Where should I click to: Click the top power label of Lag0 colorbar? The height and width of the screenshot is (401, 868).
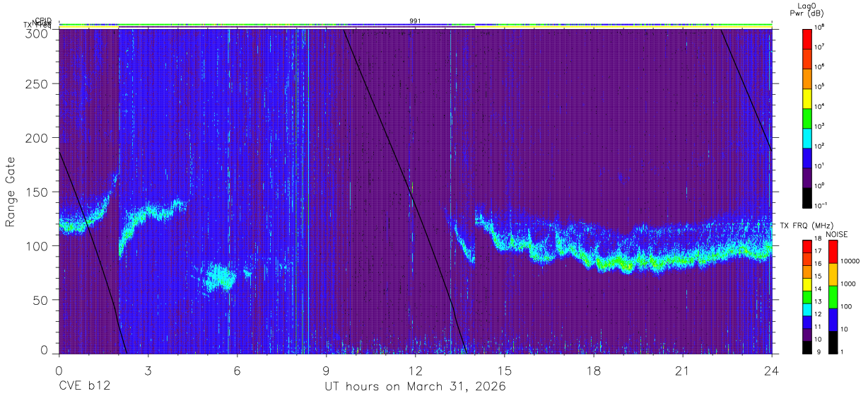[820, 27]
